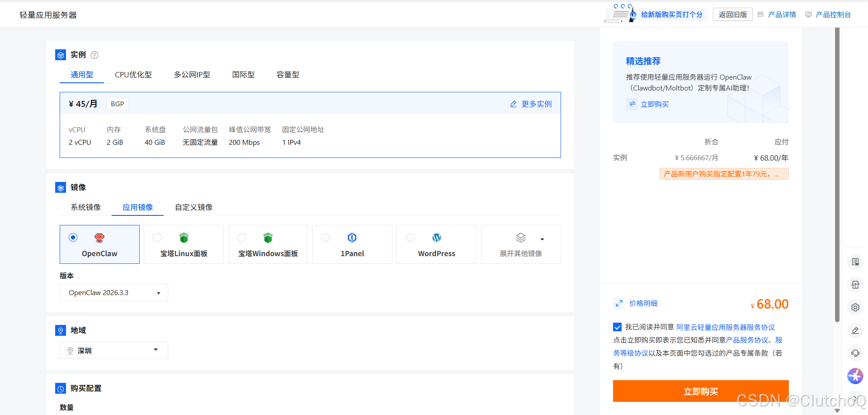Screen dimensions: 868x415
Task: Click the cube icon beside 实例 heading
Action: (x=61, y=55)
